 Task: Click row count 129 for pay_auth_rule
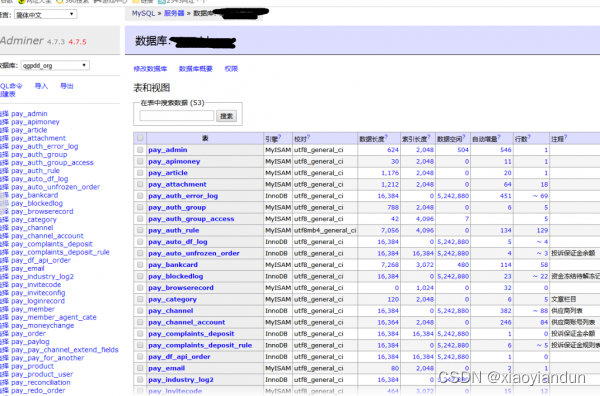542,230
